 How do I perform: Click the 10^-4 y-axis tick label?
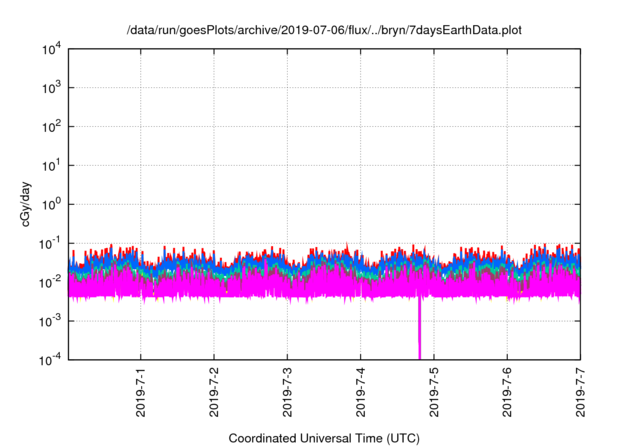(51, 359)
